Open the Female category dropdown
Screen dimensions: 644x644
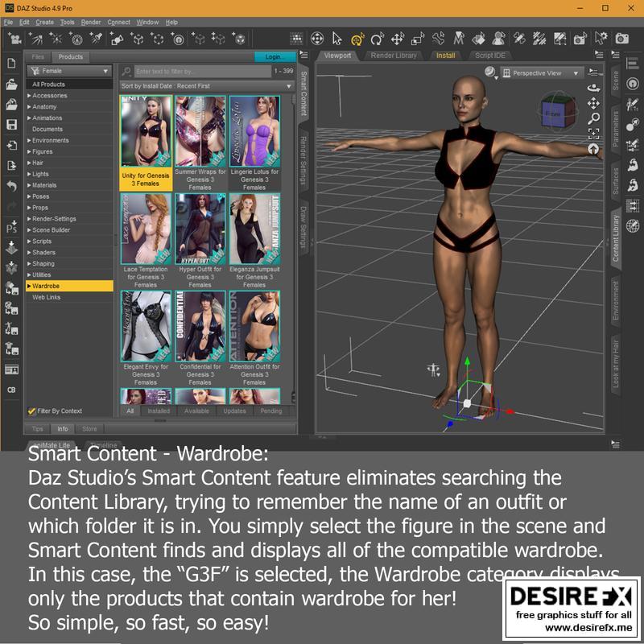pos(69,71)
